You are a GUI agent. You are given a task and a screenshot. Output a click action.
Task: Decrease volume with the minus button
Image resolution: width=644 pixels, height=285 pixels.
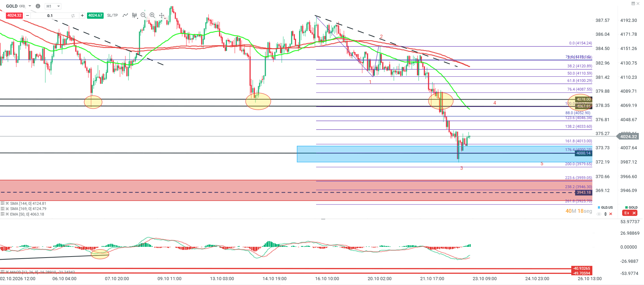27,16
